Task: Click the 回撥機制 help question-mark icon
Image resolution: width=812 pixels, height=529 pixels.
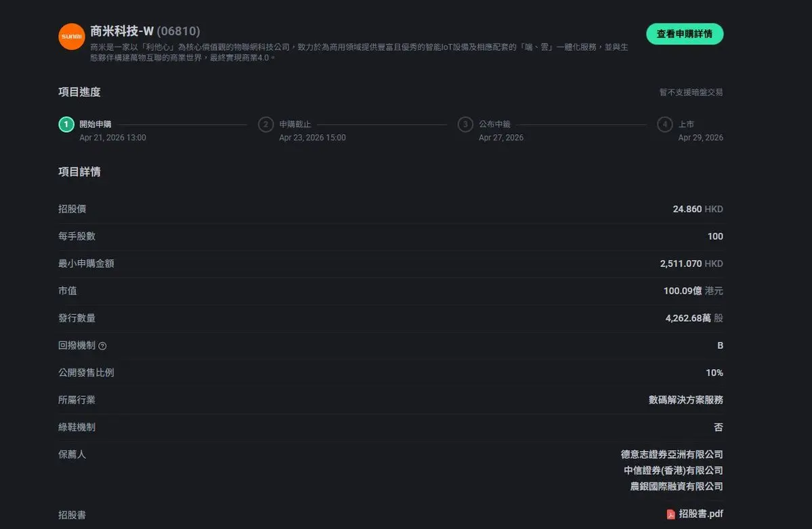Action: (102, 346)
